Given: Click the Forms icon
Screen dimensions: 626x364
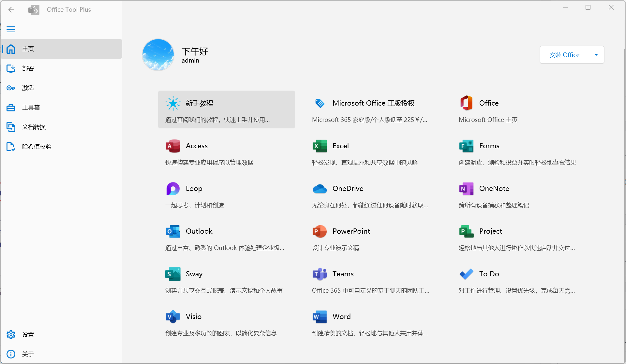Looking at the screenshot, I should pos(466,146).
